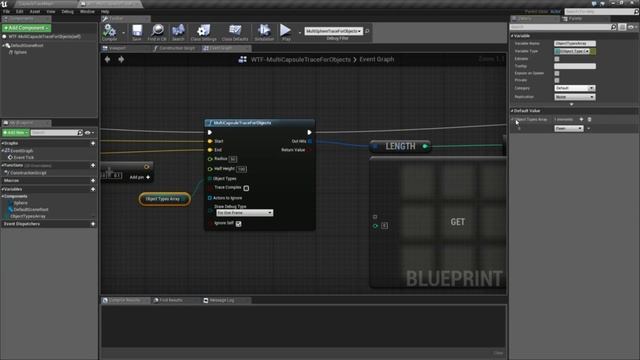640x360 pixels.
Task: Compile the blueprint using the Compile icon
Action: 109,32
